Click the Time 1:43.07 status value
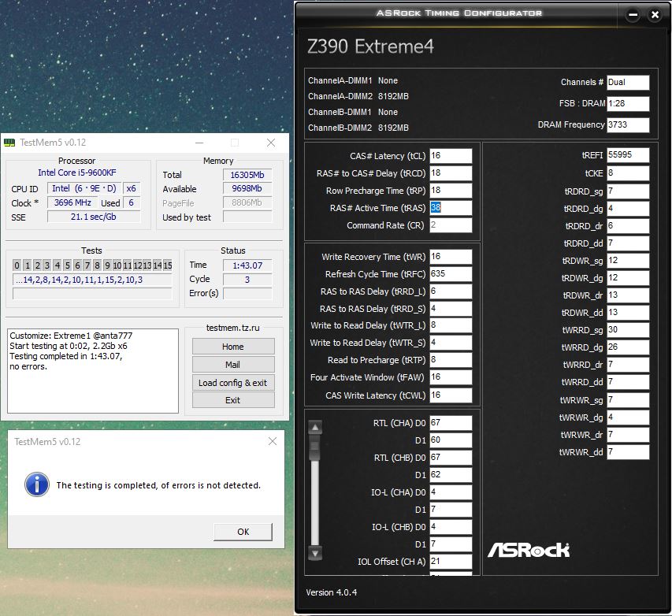Image resolution: width=672 pixels, height=616 pixels. tap(247, 265)
